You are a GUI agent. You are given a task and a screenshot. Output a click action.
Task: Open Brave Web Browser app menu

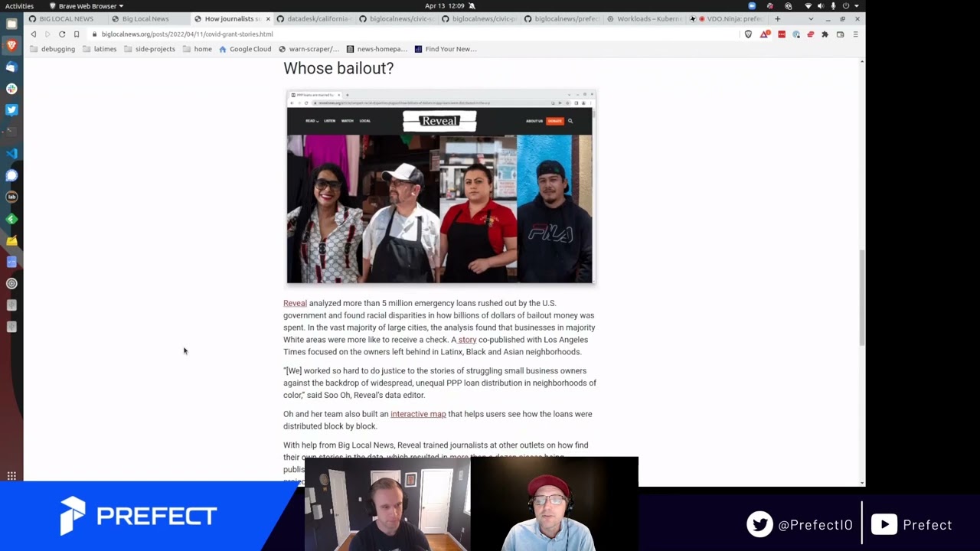pos(87,6)
